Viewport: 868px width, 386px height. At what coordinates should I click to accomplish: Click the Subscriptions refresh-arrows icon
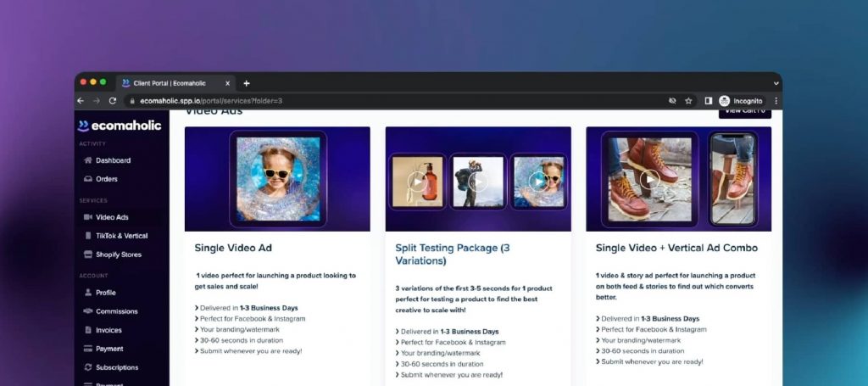tap(88, 367)
